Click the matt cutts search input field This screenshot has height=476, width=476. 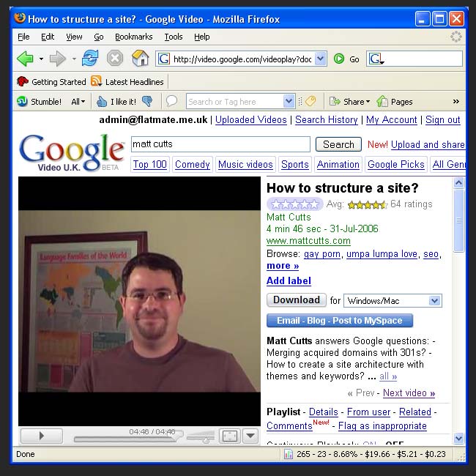220,144
